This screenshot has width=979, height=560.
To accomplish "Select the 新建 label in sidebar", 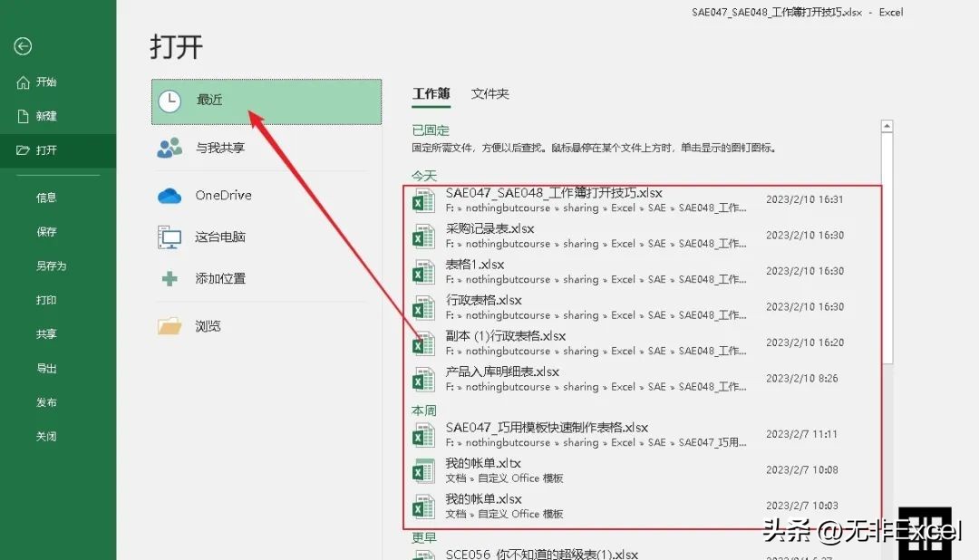I will pos(46,116).
